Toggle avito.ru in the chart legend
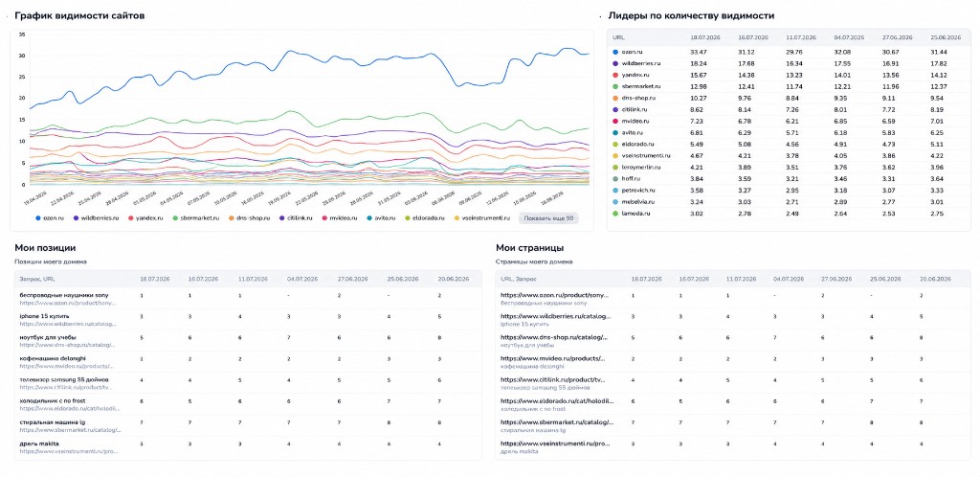980x477 pixels. tap(381, 218)
